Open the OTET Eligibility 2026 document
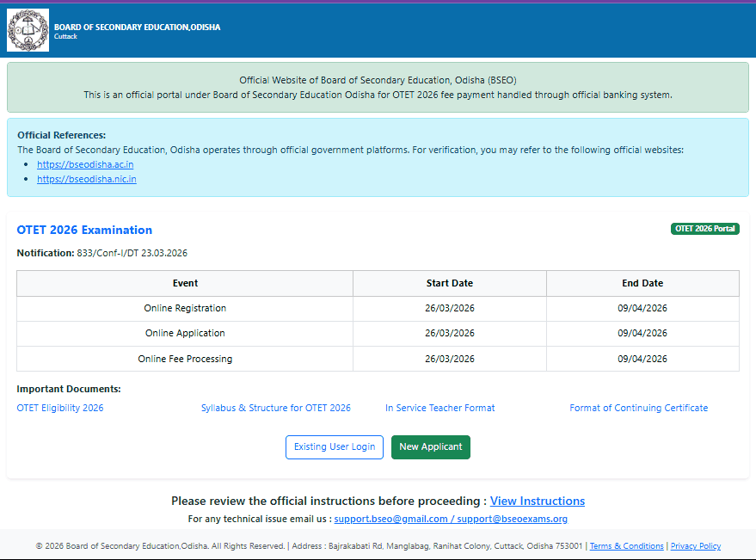This screenshot has height=560, width=756. click(60, 408)
